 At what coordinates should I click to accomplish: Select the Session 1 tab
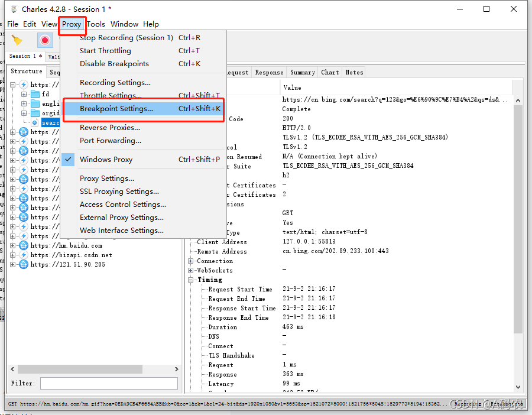click(25, 56)
